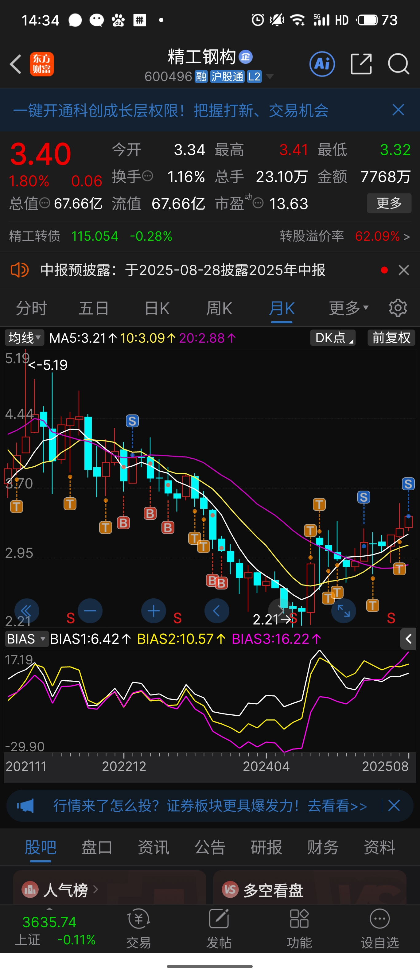The image size is (420, 980).
Task: Switch to 研报 tab
Action: click(x=266, y=848)
